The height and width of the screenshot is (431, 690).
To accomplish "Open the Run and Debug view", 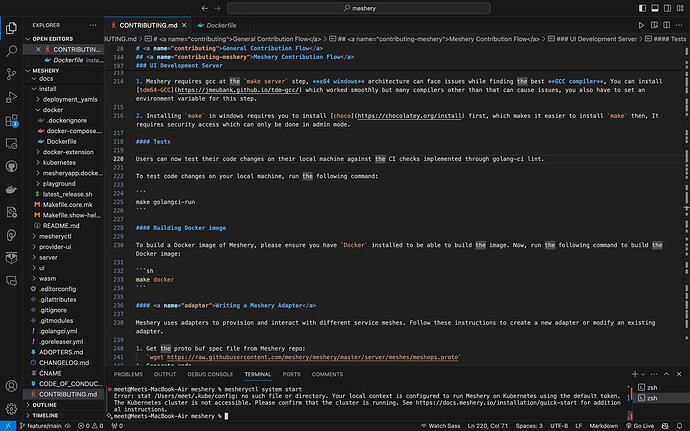I will point(11,97).
